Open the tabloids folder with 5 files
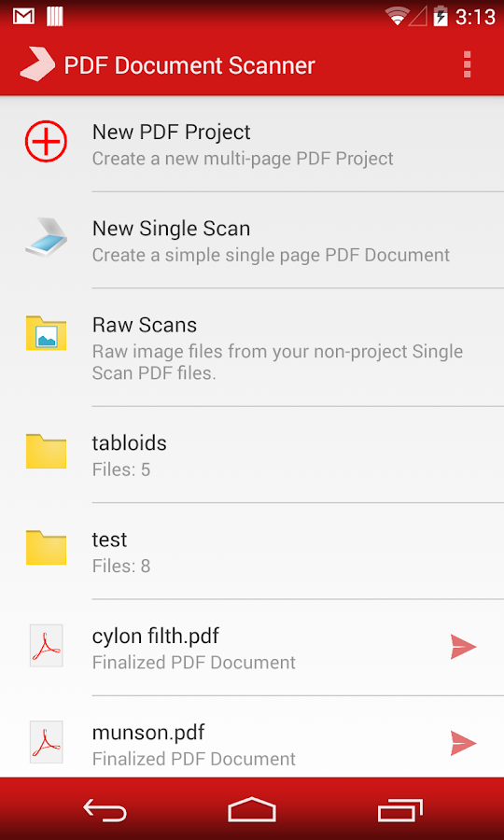504x840 pixels. click(x=252, y=455)
